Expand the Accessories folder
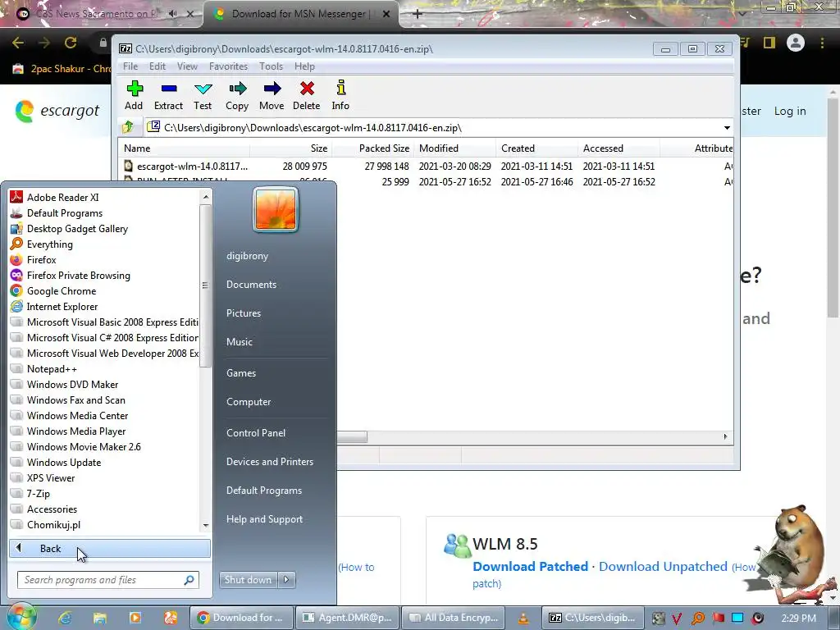The image size is (840, 630). tap(52, 509)
